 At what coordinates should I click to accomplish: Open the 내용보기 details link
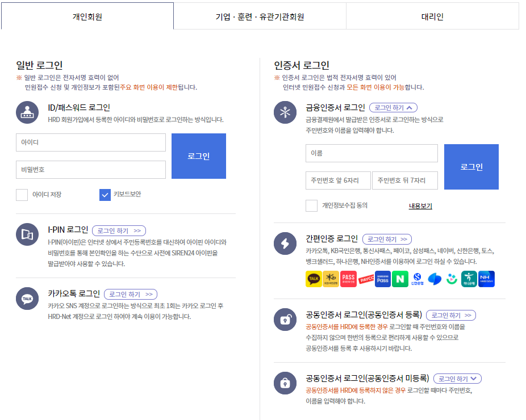[x=420, y=205]
